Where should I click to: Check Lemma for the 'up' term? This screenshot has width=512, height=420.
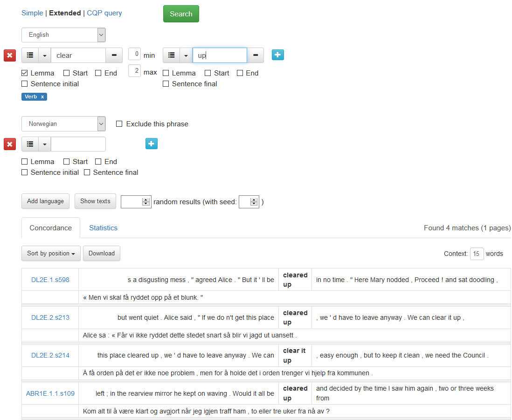coord(166,73)
